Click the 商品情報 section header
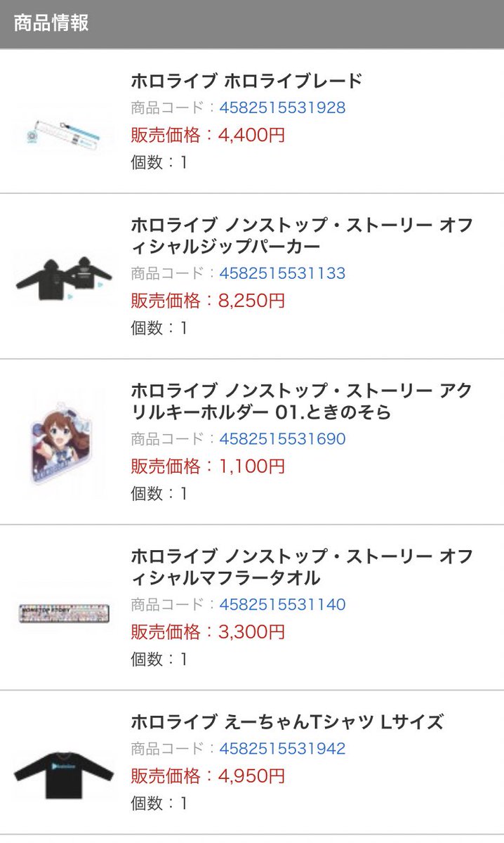504x843 pixels. tap(51, 22)
